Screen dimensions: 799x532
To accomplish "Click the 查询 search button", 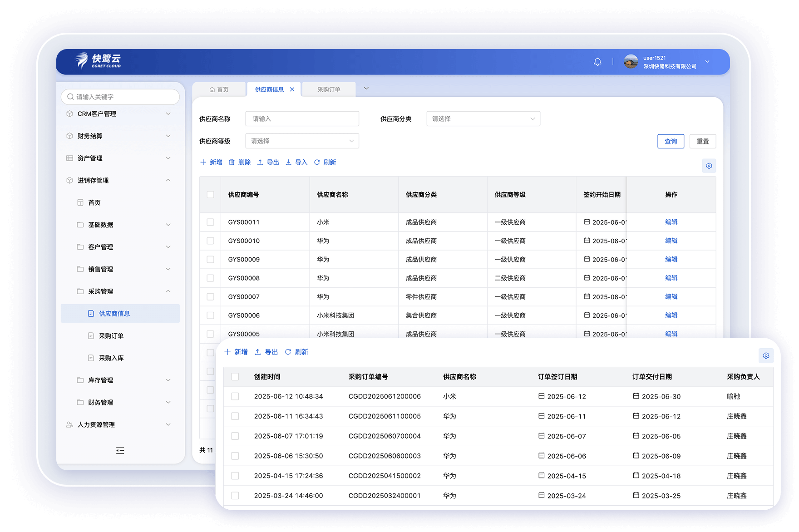I will click(x=671, y=141).
